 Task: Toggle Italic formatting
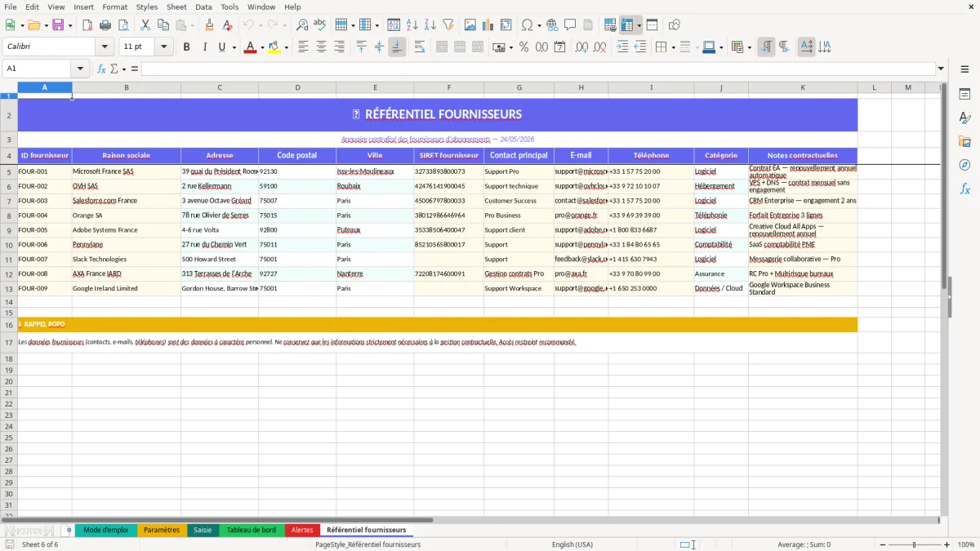204,47
